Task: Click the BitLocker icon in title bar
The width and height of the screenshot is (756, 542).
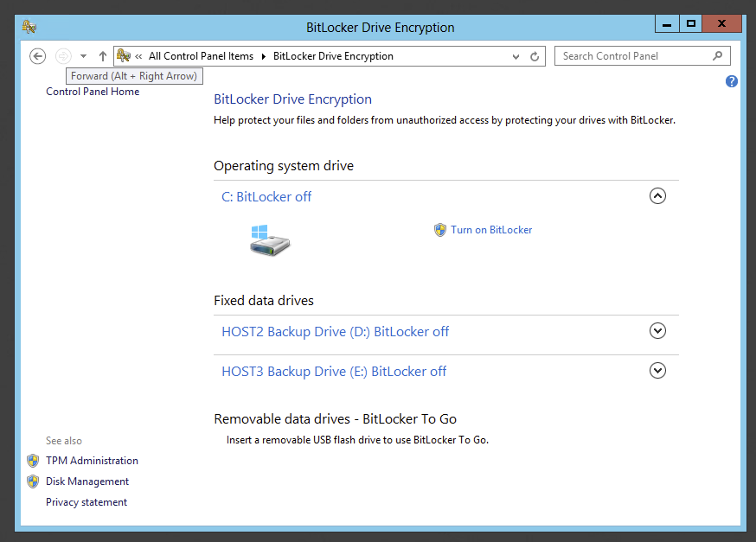Action: pos(29,27)
